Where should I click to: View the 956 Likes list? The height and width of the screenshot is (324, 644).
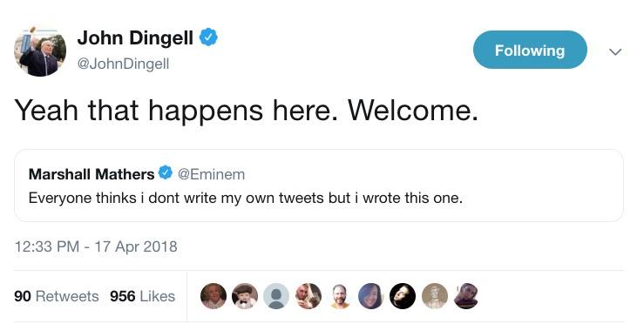tap(143, 296)
